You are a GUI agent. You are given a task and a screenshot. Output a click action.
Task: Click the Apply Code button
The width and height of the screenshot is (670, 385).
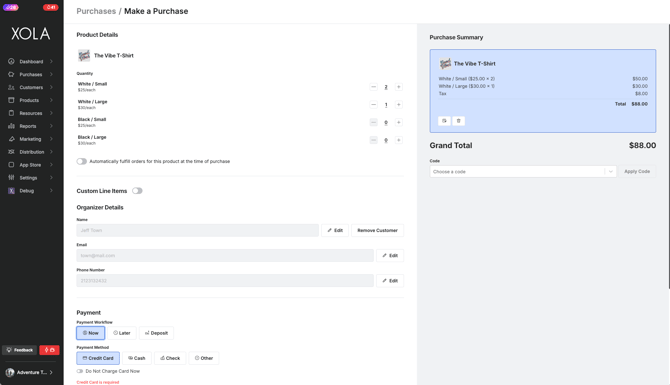tap(637, 171)
